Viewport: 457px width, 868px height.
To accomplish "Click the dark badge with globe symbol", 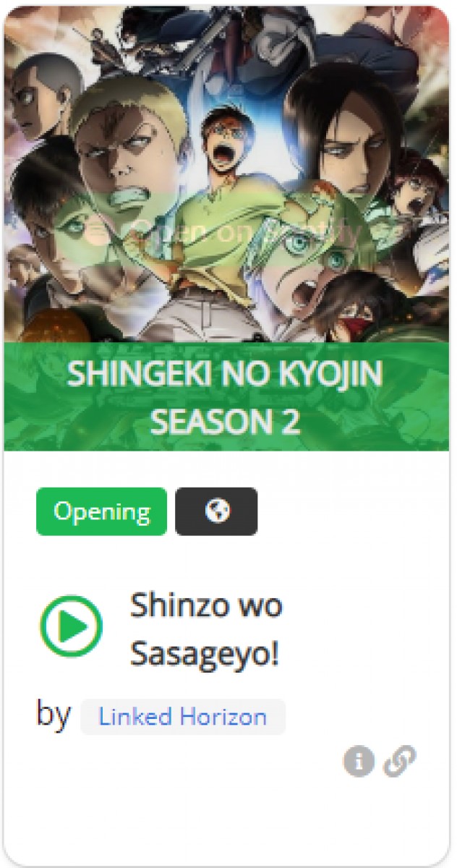I will tap(217, 511).
